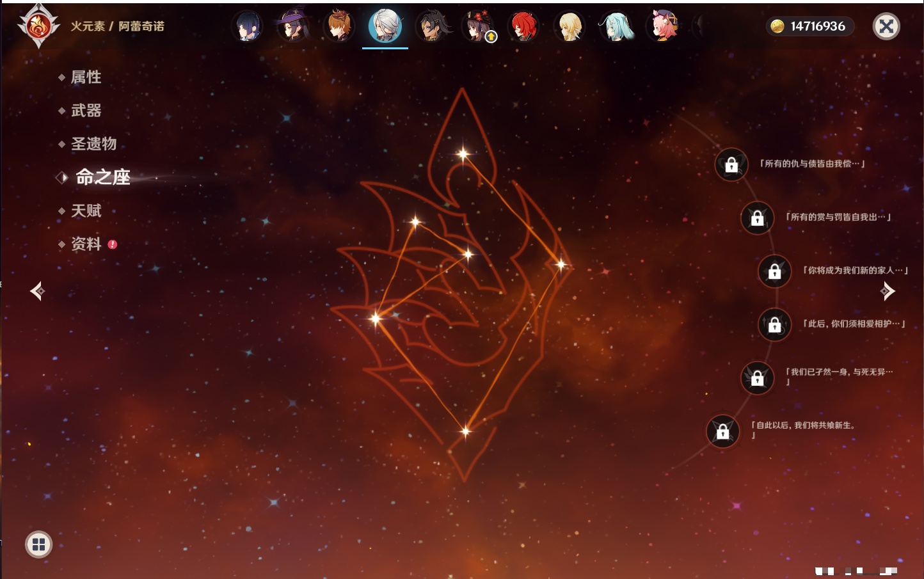
Task: Select the silver-haired Arlecchino portrait
Action: (385, 26)
